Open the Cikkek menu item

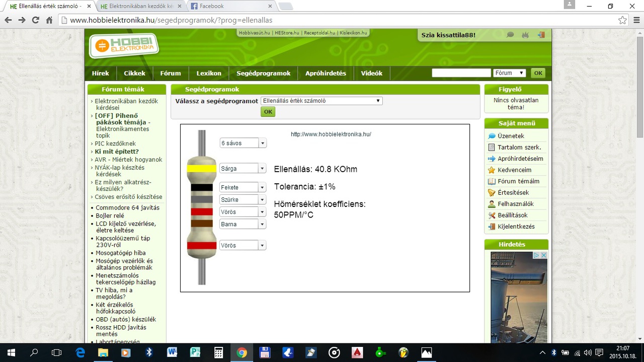point(135,73)
